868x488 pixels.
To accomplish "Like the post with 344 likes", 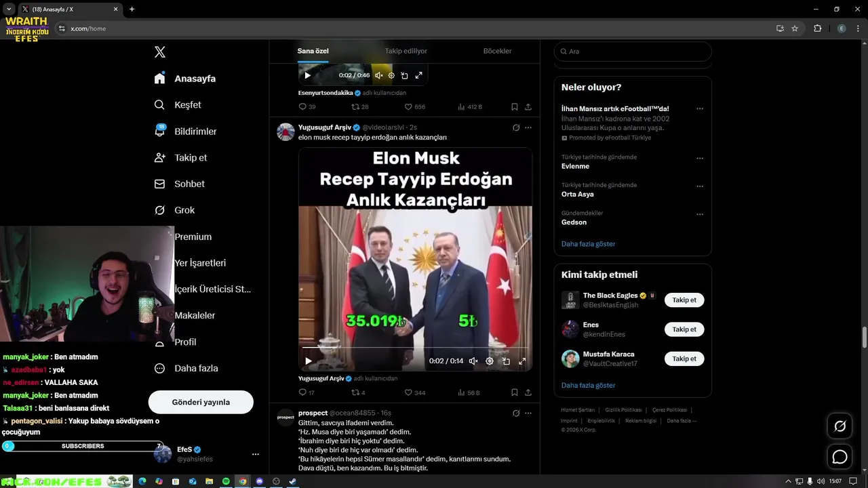I will [414, 392].
